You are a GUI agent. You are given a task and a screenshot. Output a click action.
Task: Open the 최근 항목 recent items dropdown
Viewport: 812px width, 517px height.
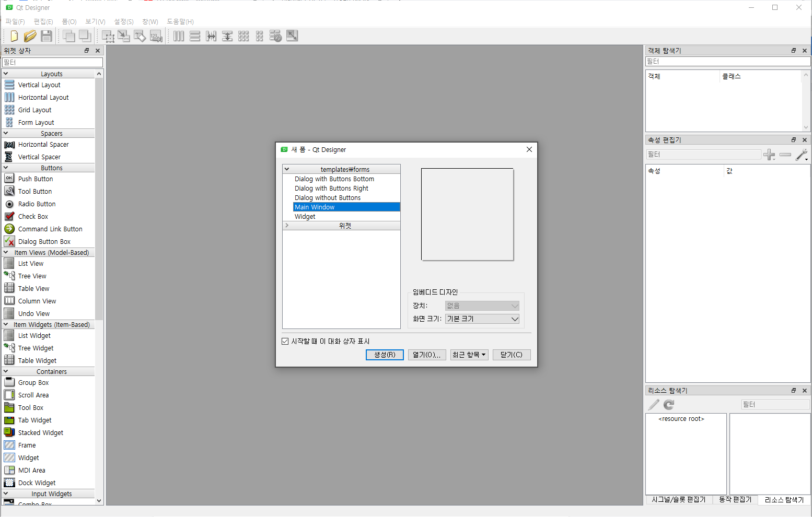coord(469,355)
